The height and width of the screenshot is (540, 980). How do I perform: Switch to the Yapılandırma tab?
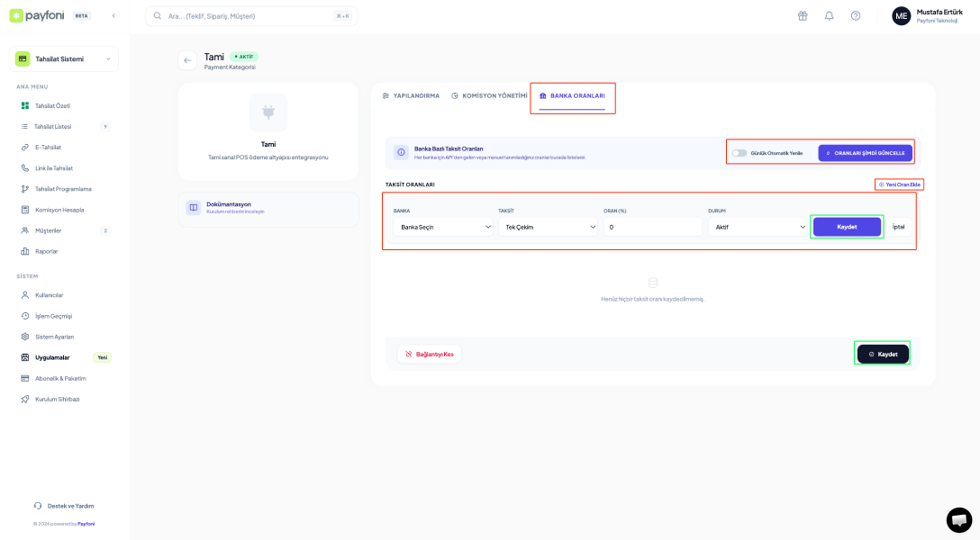[x=411, y=95]
